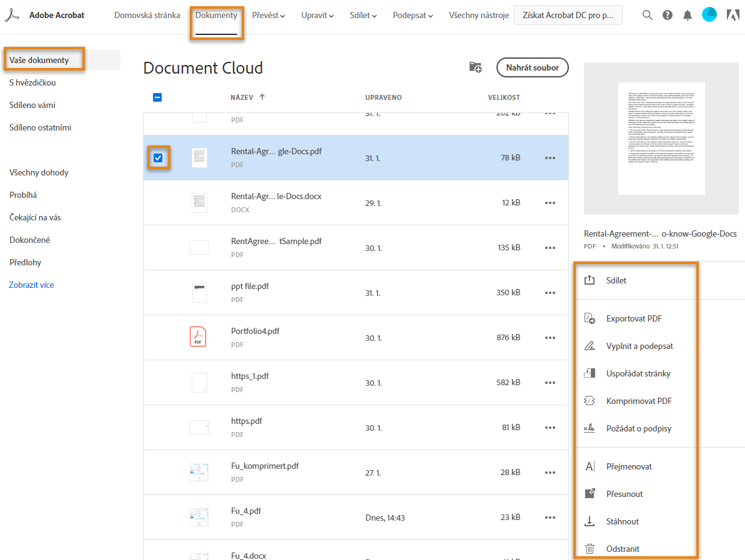The width and height of the screenshot is (745, 560).
Task: Click the Sdílet share icon
Action: coord(590,280)
